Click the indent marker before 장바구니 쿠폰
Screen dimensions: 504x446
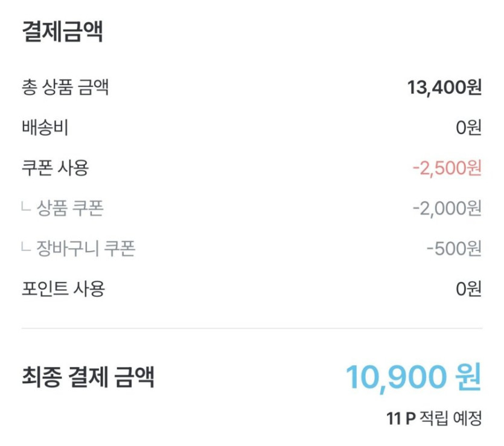pos(26,248)
